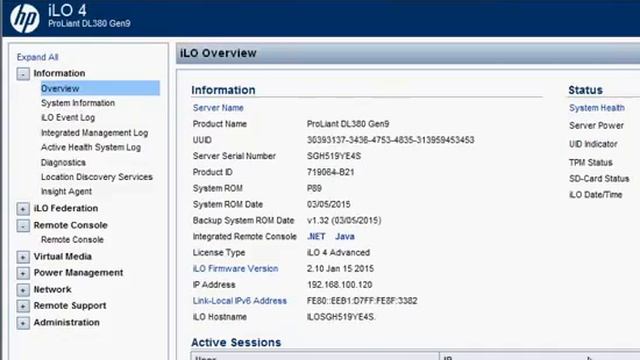Open Diagnostics page
Screen dimensions: 640x360
pyautogui.click(x=63, y=162)
